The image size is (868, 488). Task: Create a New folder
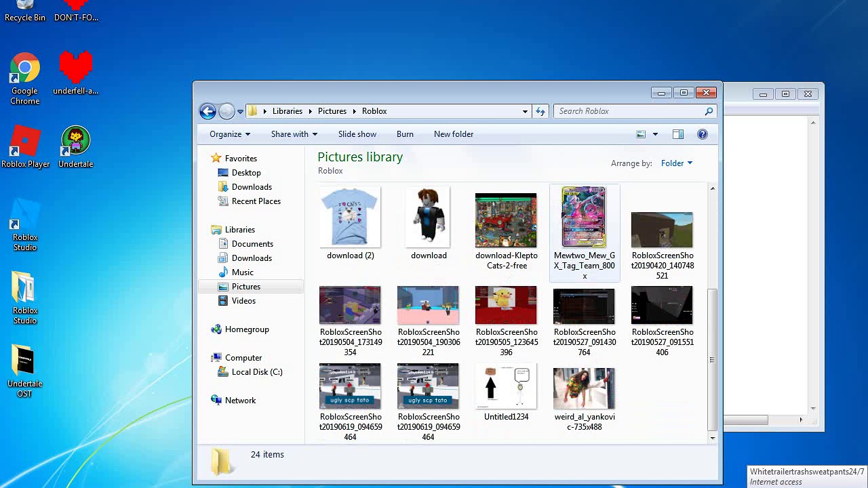(454, 134)
